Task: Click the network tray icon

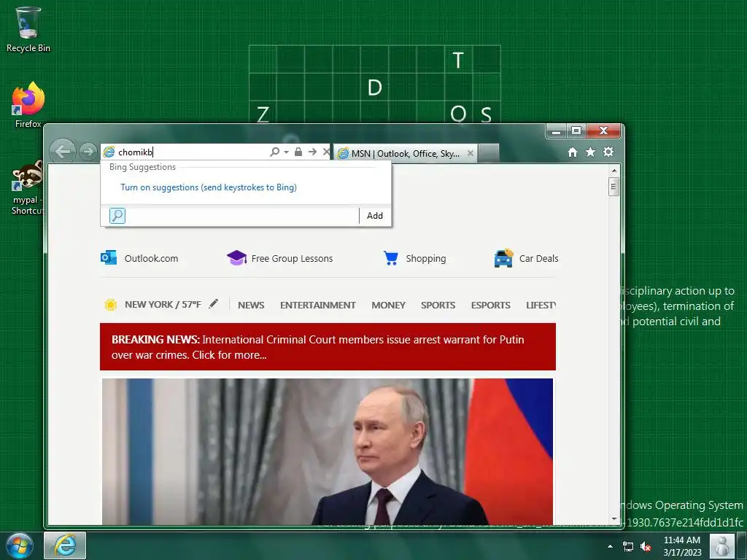Action: click(x=628, y=547)
